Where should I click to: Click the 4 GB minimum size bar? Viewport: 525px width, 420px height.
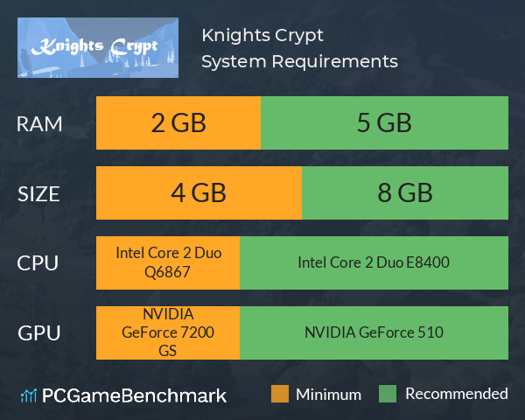pyautogui.click(x=199, y=192)
